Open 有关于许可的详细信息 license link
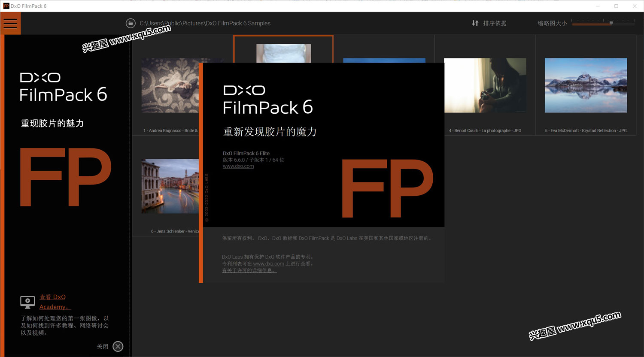The height and width of the screenshot is (357, 644). tap(249, 270)
